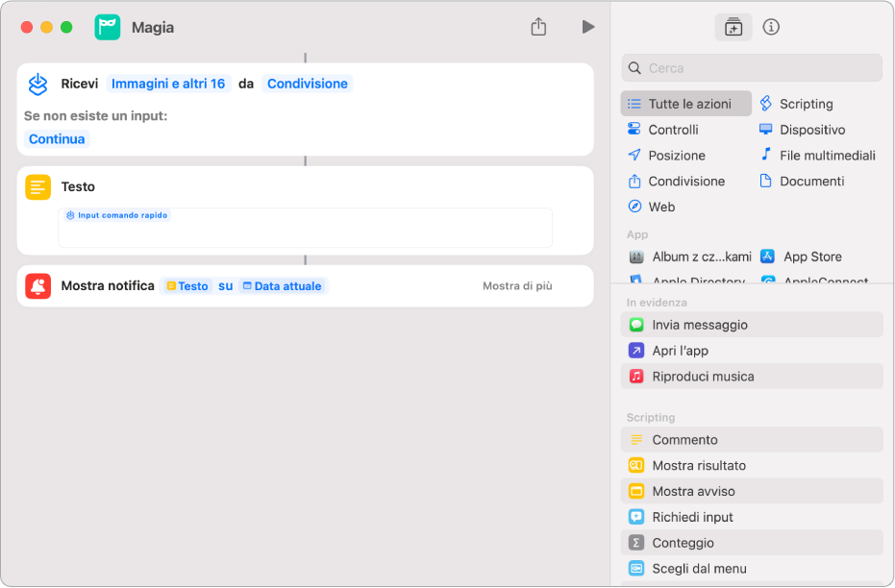
Task: Click the 'su' token in Mostra notifica
Action: point(226,285)
